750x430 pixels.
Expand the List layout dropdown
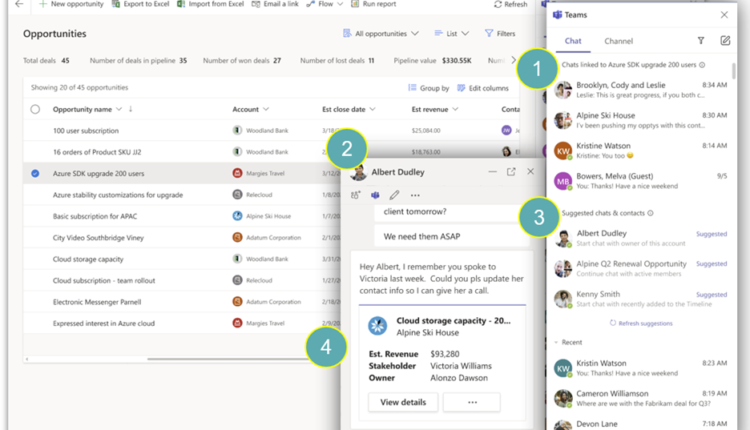[x=458, y=34]
